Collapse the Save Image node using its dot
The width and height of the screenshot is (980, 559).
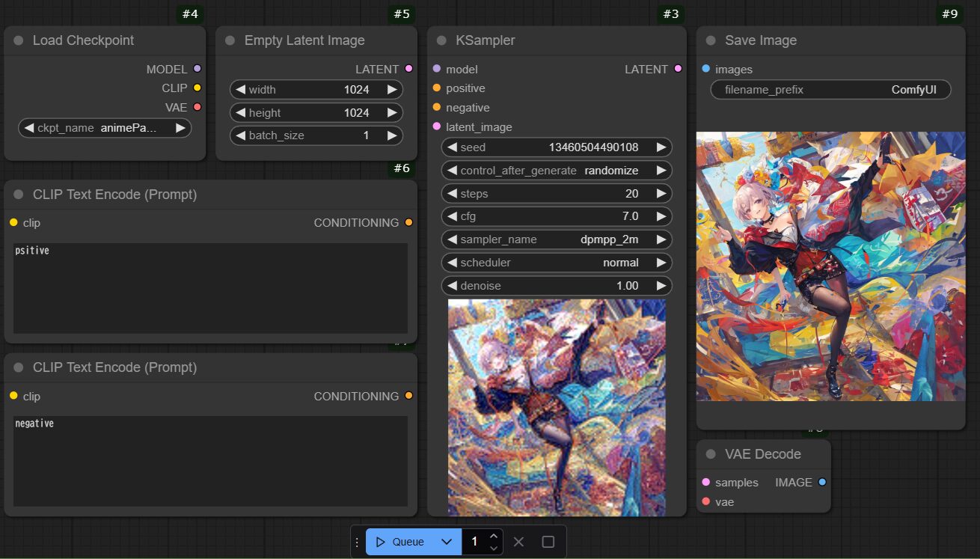pos(711,40)
